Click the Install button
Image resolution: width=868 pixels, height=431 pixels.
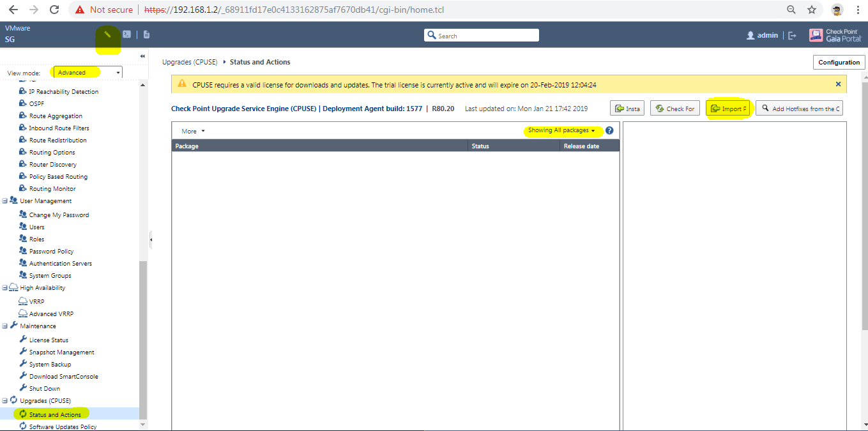click(627, 109)
